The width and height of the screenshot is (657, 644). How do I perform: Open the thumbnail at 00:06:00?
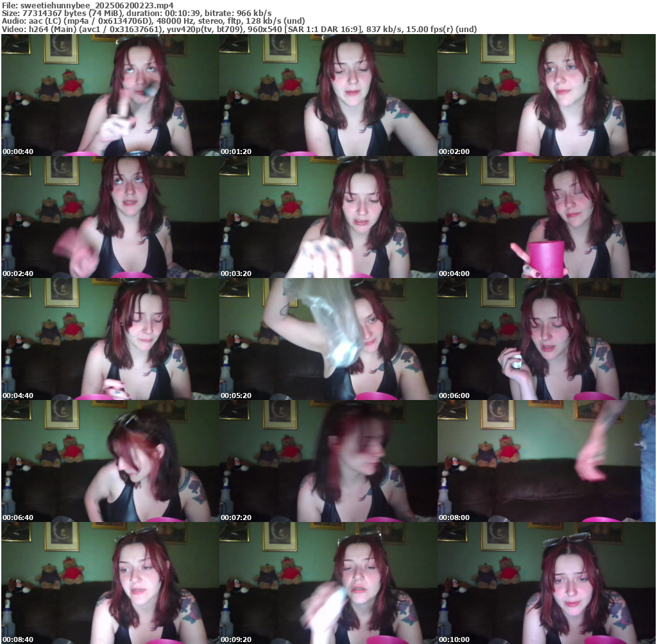pos(547,339)
